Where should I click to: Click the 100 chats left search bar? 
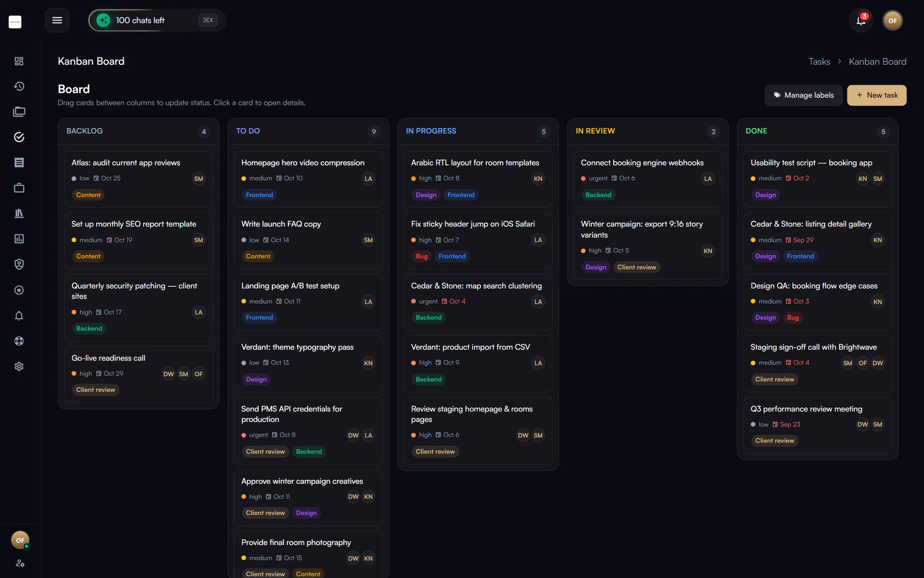point(157,20)
